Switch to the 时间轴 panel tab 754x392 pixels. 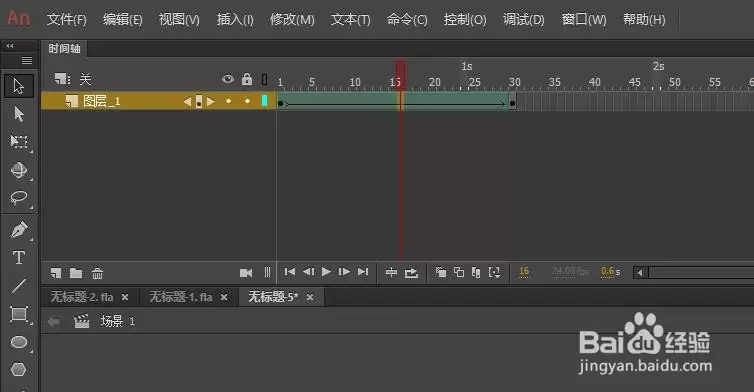coord(64,49)
